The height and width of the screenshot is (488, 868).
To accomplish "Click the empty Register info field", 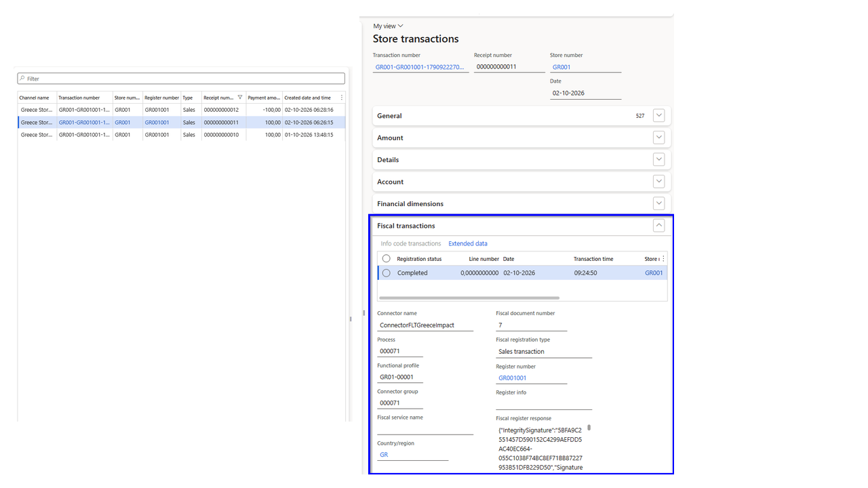I will 544,404.
